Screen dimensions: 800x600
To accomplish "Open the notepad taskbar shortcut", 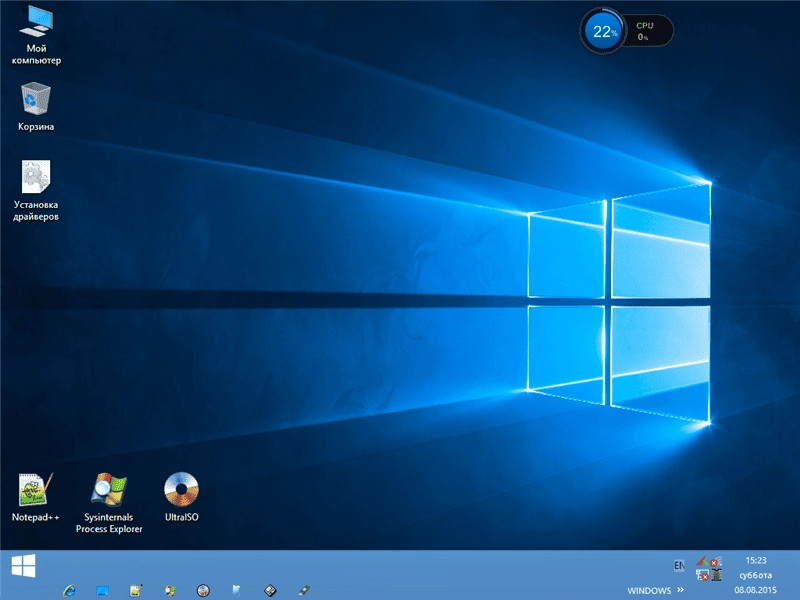I will pyautogui.click(x=136, y=590).
